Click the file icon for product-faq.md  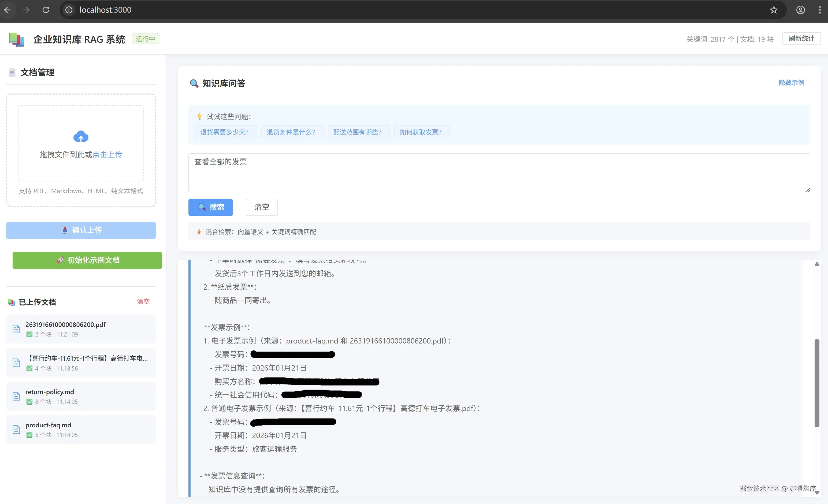click(x=16, y=430)
